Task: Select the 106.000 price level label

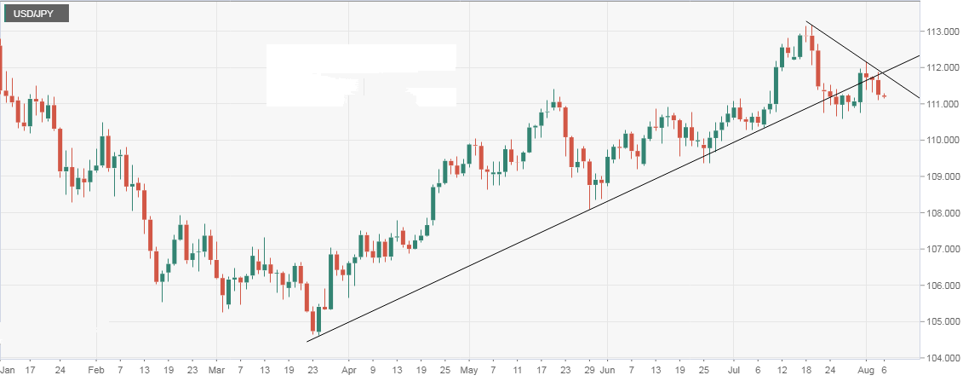Action: 947,286
